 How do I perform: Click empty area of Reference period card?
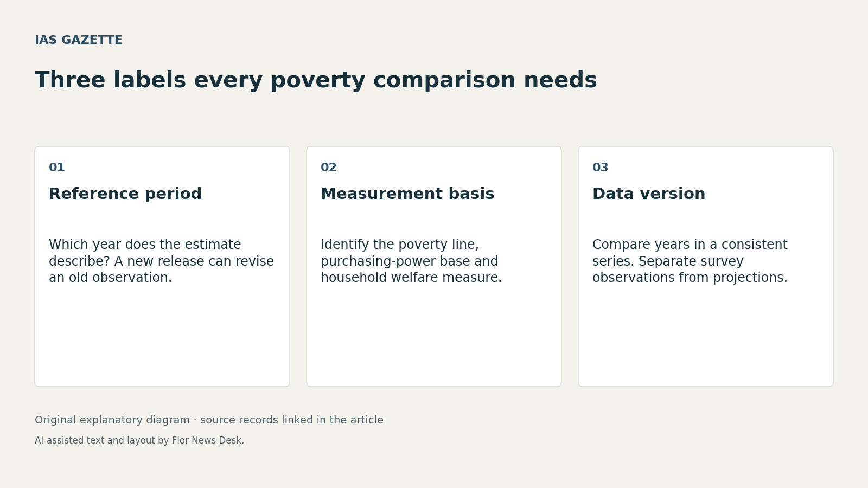pyautogui.click(x=162, y=336)
